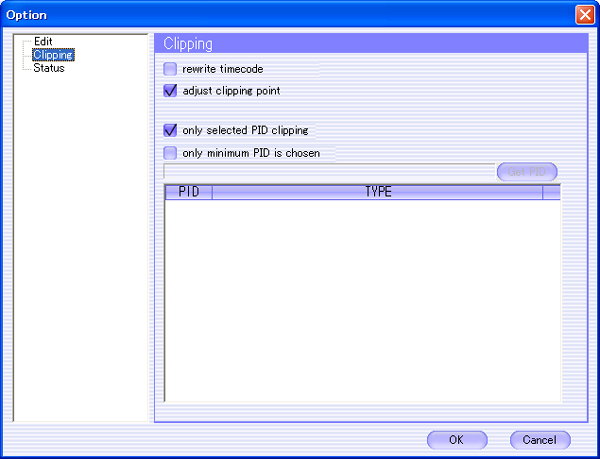Enable the rewrite timecode checkbox
The height and width of the screenshot is (459, 600).
170,69
